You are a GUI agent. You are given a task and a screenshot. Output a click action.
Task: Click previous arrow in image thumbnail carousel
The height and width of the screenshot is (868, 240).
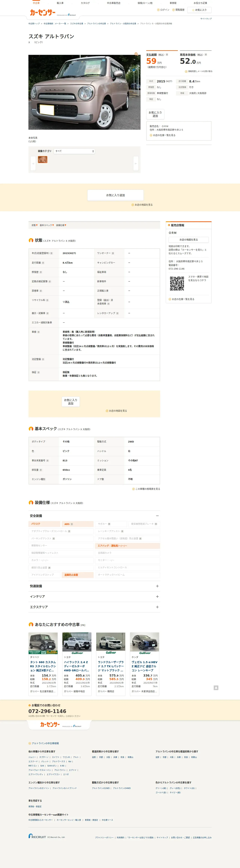(33, 163)
